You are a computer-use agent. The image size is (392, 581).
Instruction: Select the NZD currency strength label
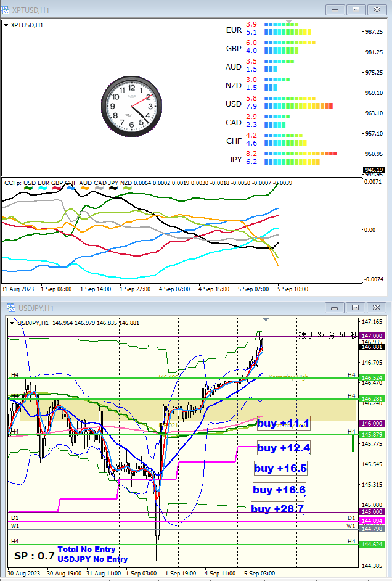tap(234, 86)
